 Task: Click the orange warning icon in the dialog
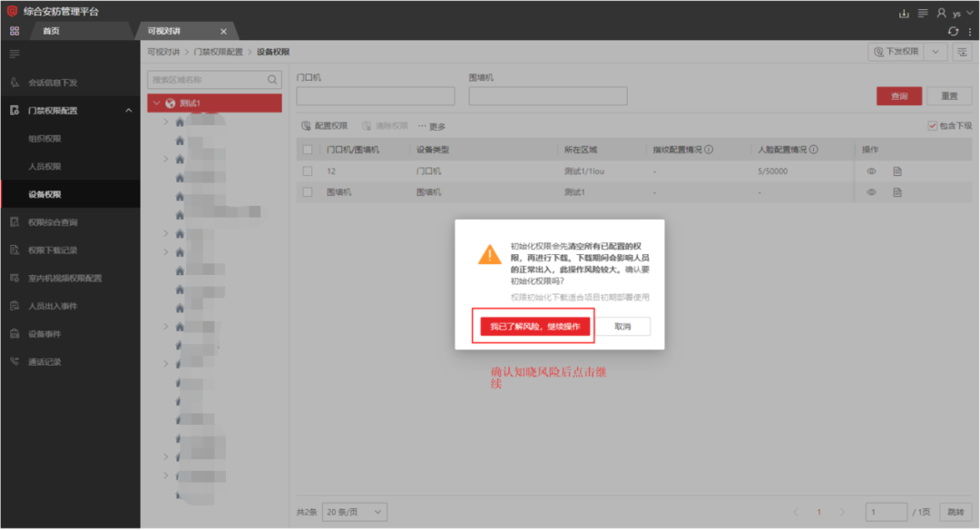point(489,254)
